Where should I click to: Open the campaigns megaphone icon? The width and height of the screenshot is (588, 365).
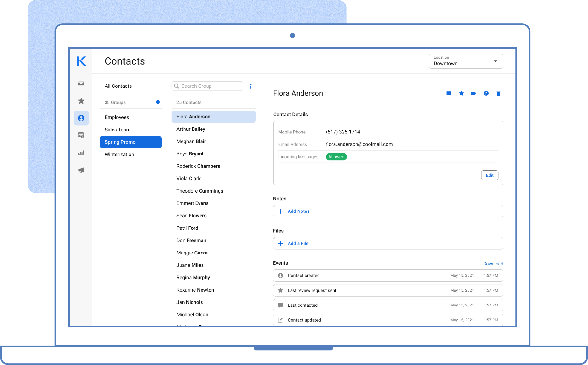click(x=81, y=170)
